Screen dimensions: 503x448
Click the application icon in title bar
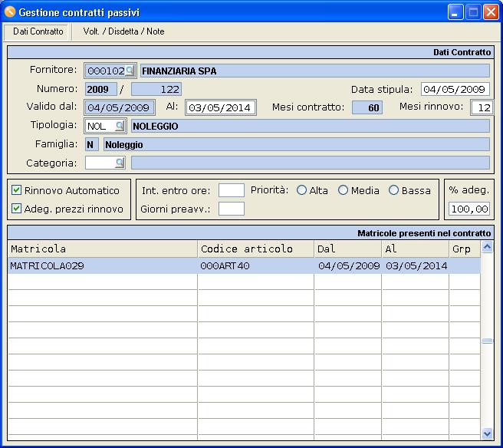[x=10, y=12]
